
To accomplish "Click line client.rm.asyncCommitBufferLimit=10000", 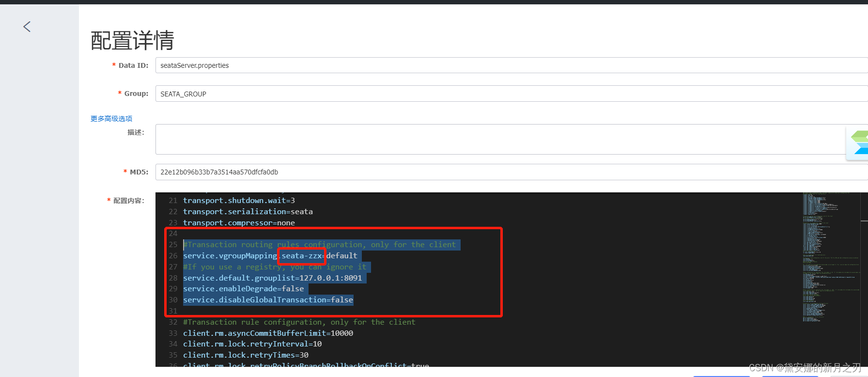I will click(268, 333).
